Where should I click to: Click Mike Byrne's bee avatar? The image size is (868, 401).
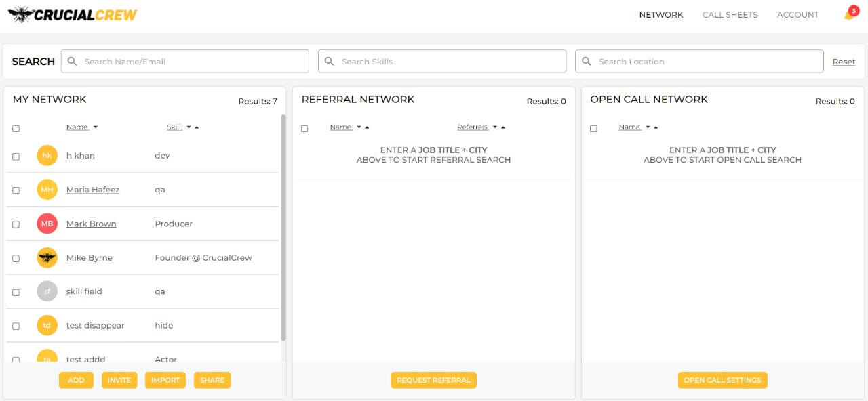[47, 257]
